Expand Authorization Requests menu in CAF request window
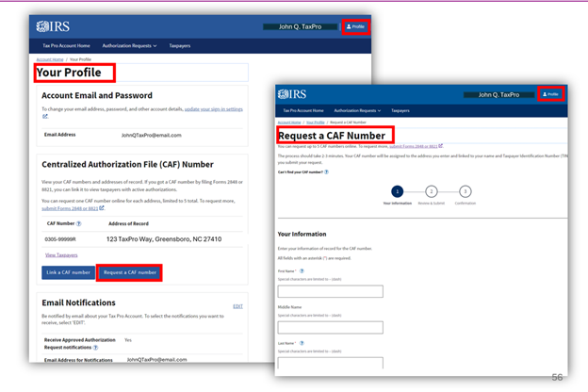588x392 pixels. pos(357,110)
